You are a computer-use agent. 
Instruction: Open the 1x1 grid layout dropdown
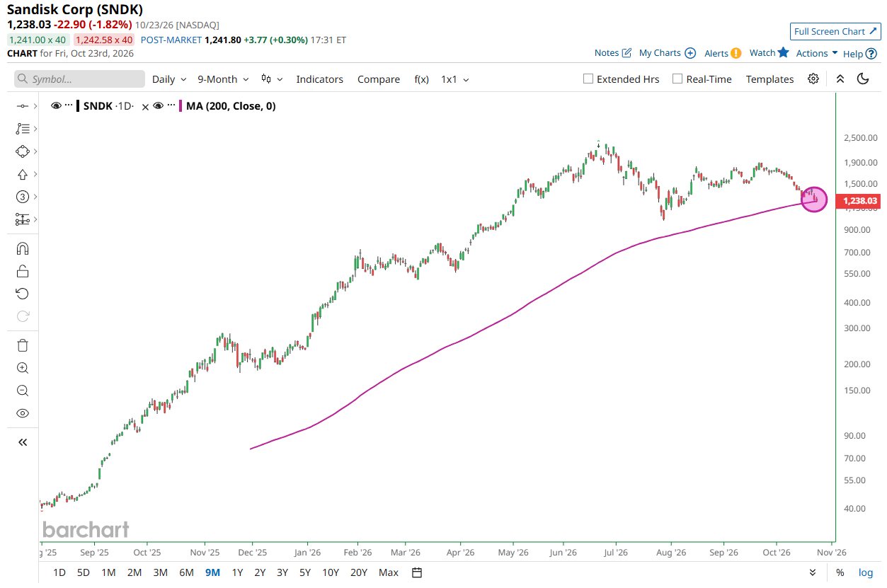click(x=454, y=79)
